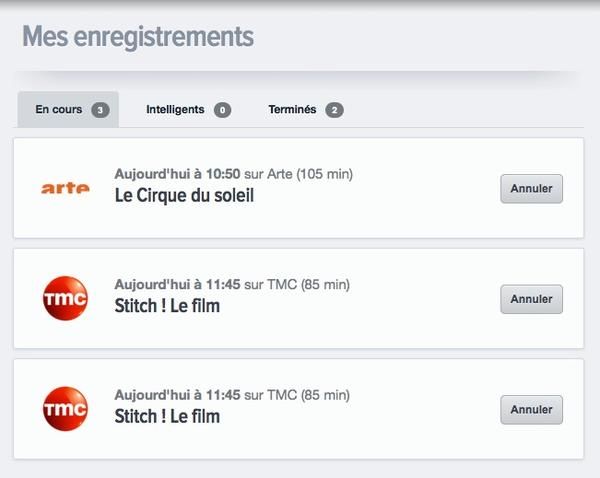Click the Arte channel logo
600x478 pixels.
65,187
